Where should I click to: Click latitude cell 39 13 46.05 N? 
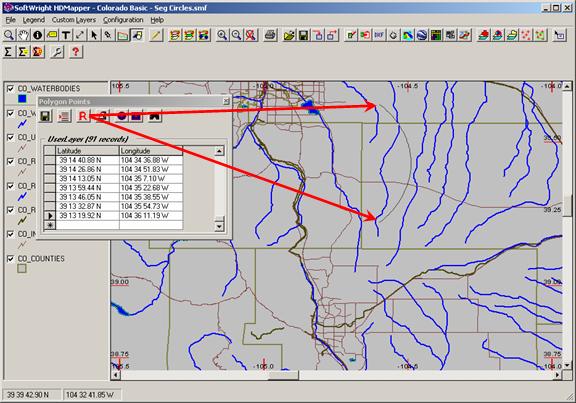(87, 197)
